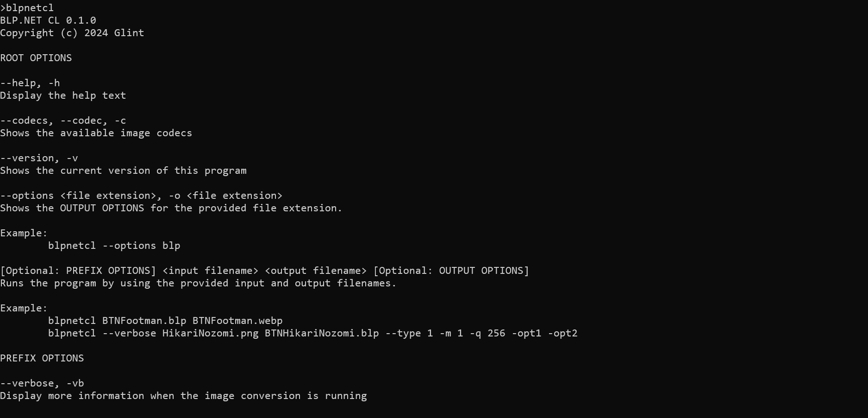Image resolution: width=868 pixels, height=418 pixels.
Task: Click the --verbose, -vb option line
Action: 42,383
